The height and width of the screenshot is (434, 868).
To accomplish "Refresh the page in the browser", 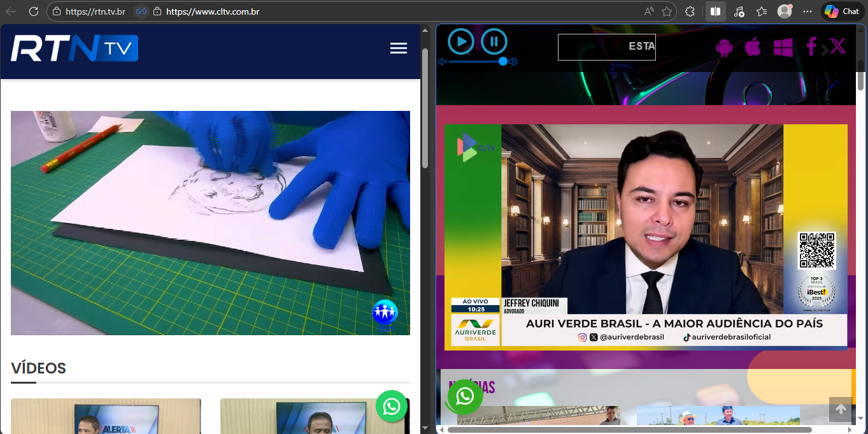I will click(x=34, y=11).
